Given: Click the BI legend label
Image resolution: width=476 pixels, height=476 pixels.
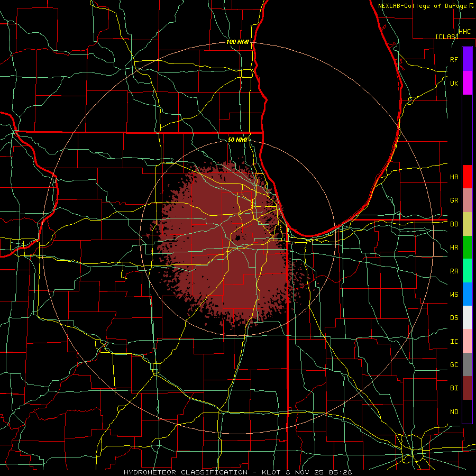Looking at the screenshot, I should tap(454, 388).
